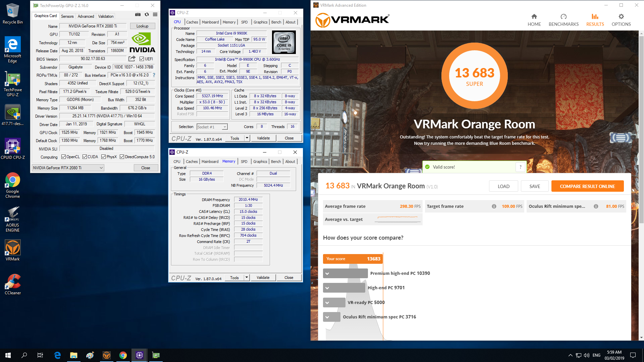The image size is (644, 362).
Task: Click Close button at bottom of GPU-Z
Action: 146,168
